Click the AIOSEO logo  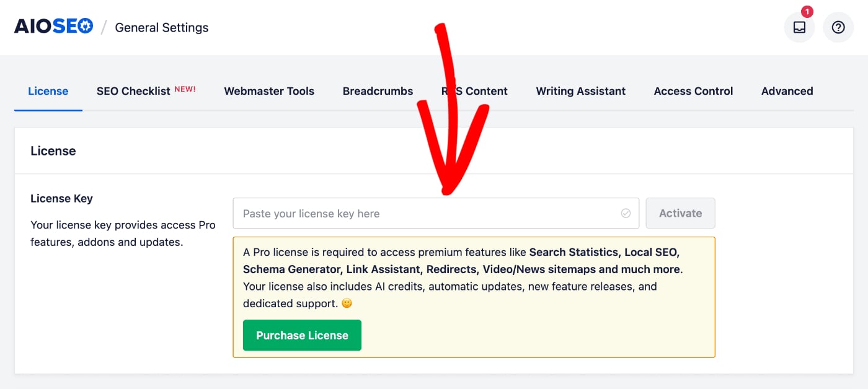point(53,25)
